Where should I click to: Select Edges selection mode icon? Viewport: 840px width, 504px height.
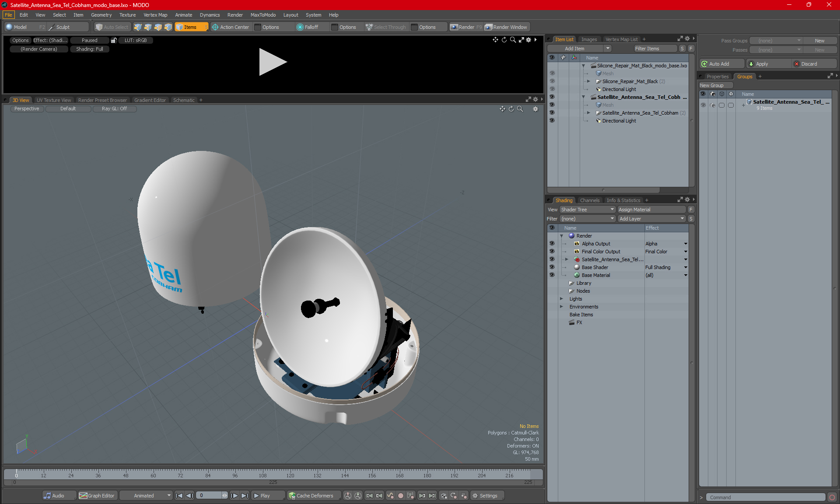148,27
